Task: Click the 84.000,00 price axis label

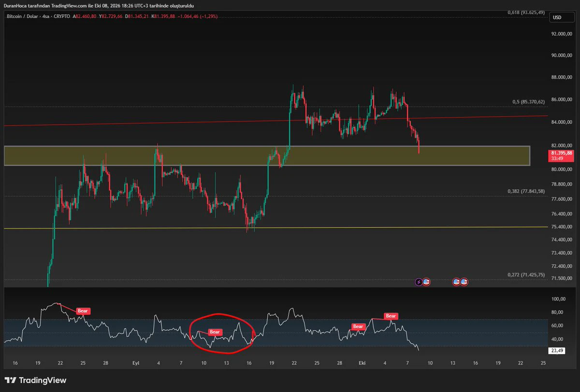Action: click(562, 122)
